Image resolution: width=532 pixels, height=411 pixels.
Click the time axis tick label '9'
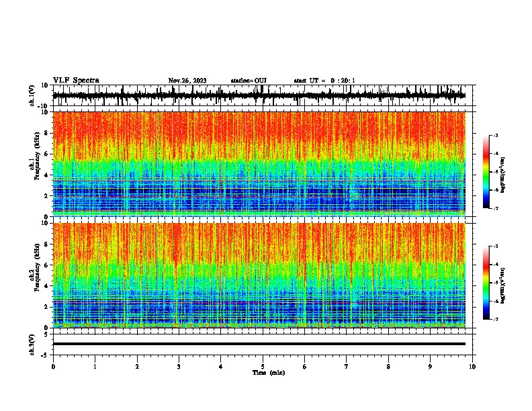click(x=430, y=367)
